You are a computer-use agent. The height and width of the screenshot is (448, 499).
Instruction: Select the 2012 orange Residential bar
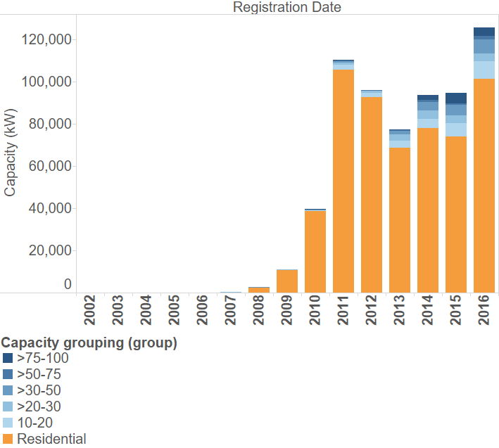[x=372, y=194]
